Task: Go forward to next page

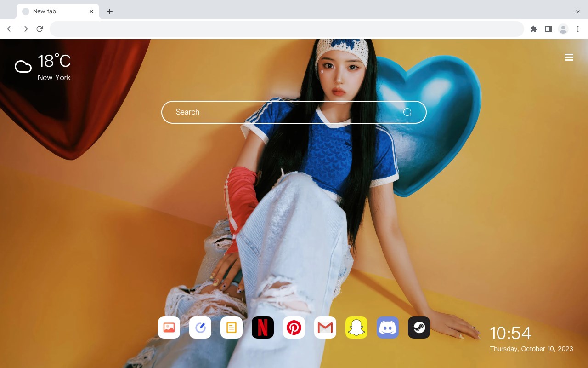Action: (25, 29)
